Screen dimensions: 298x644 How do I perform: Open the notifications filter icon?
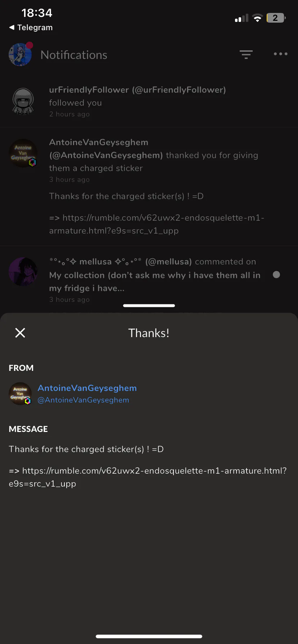coord(246,54)
